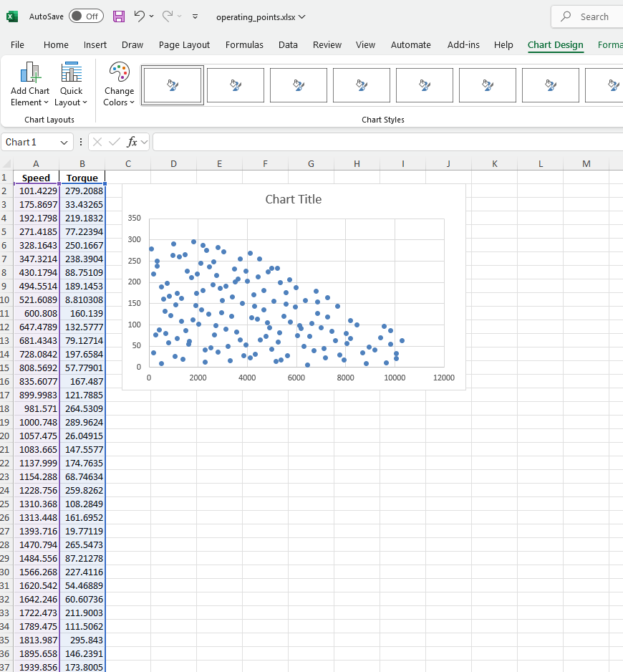Select the Chart Title text
623x672 pixels.
click(x=294, y=199)
